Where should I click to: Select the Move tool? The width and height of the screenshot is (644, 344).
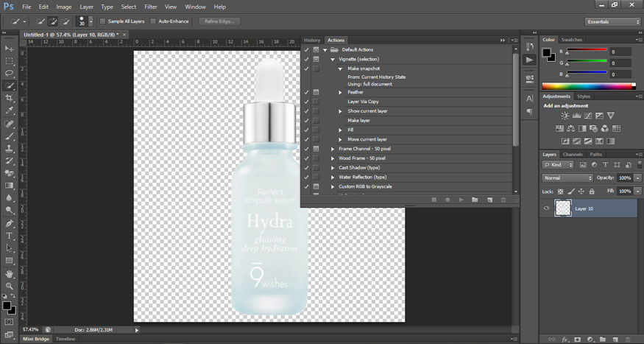(10, 49)
